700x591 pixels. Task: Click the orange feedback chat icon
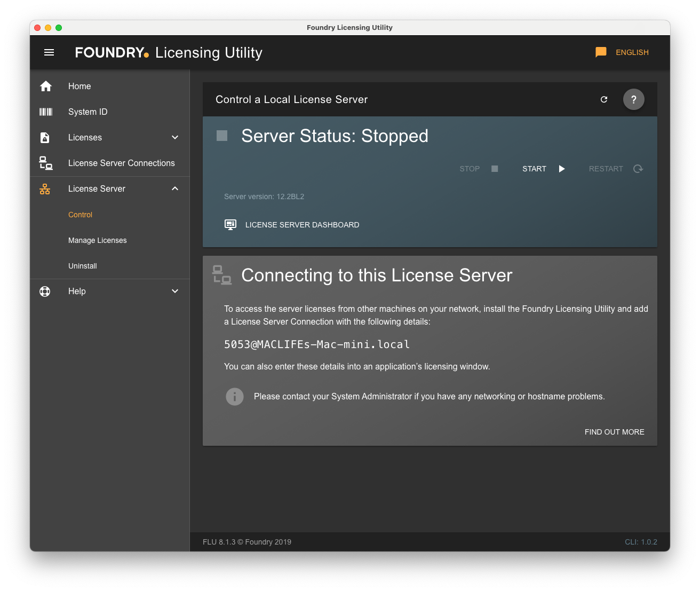point(601,52)
